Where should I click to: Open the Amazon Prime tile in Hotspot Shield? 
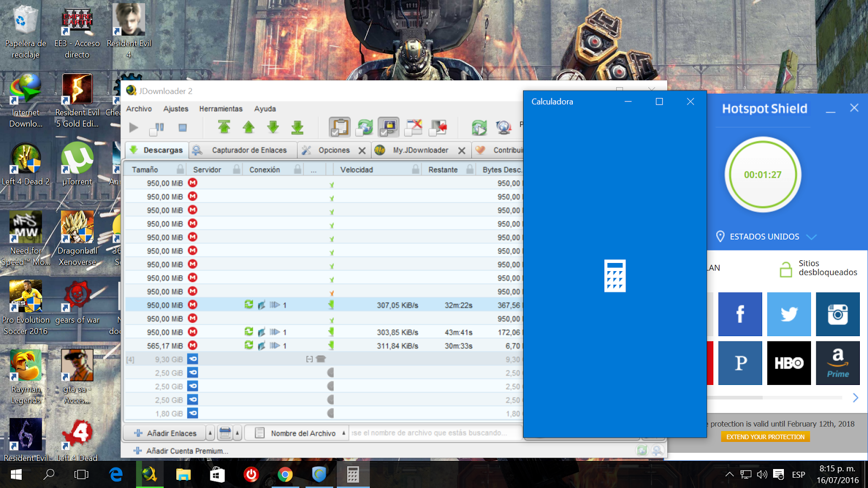pos(838,363)
